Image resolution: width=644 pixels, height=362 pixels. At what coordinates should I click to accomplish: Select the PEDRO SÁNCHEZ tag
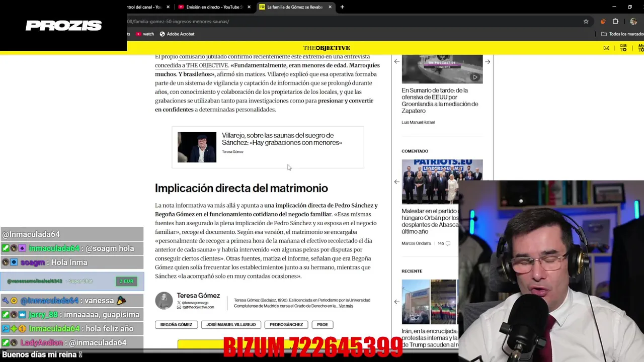(x=286, y=324)
